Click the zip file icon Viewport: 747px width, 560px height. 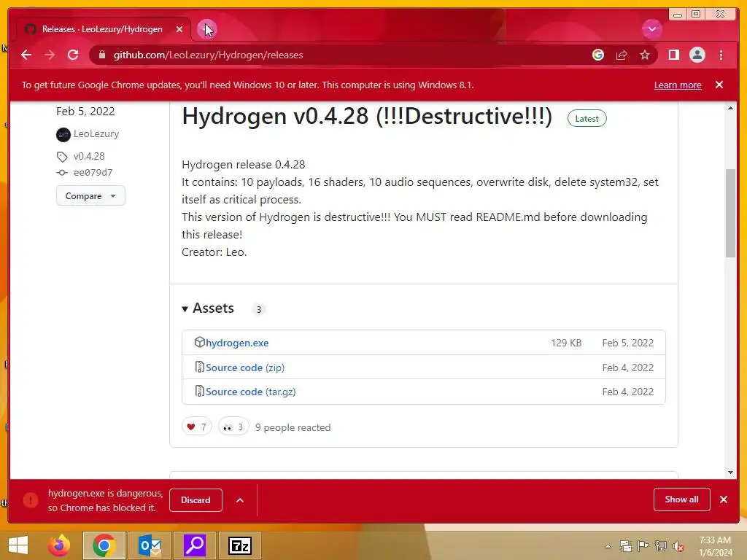(200, 367)
